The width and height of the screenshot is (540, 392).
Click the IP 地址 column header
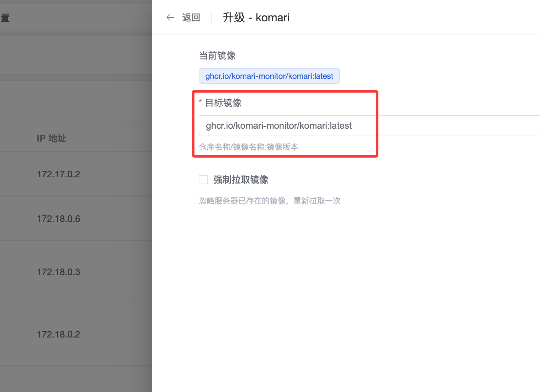click(x=52, y=138)
